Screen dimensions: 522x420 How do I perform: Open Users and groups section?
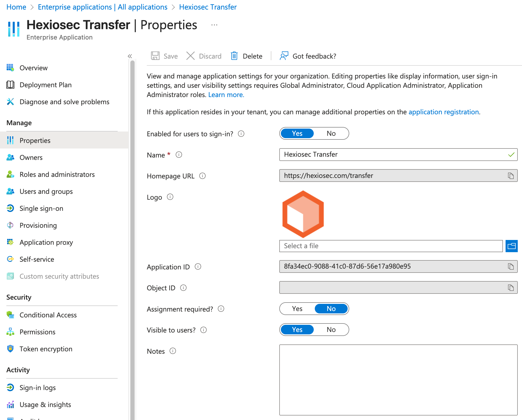tap(46, 191)
